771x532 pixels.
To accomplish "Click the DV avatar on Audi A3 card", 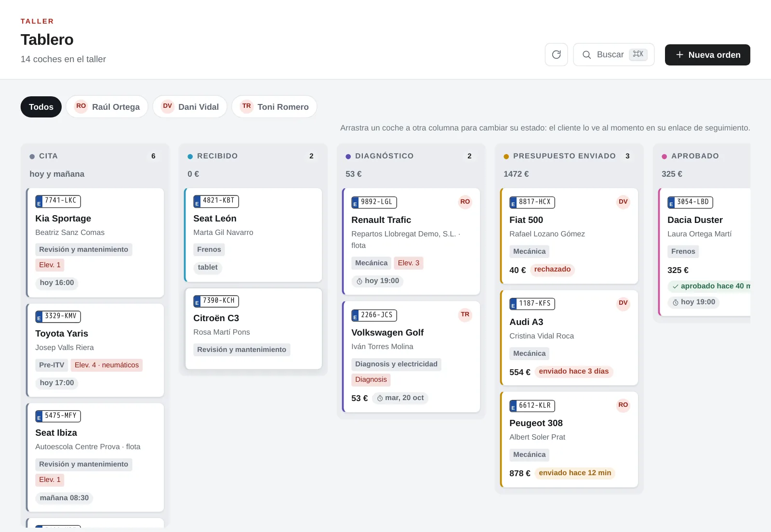I will pos(623,303).
